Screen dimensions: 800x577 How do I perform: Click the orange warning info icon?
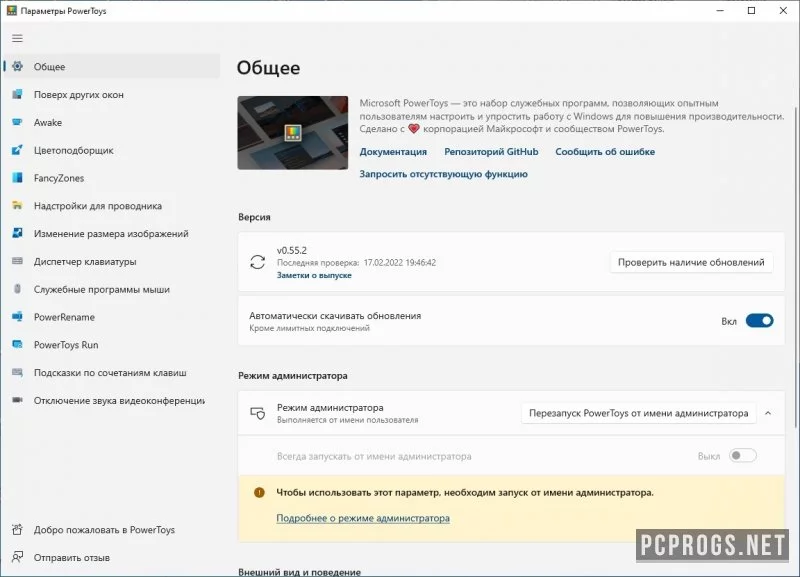tap(259, 492)
